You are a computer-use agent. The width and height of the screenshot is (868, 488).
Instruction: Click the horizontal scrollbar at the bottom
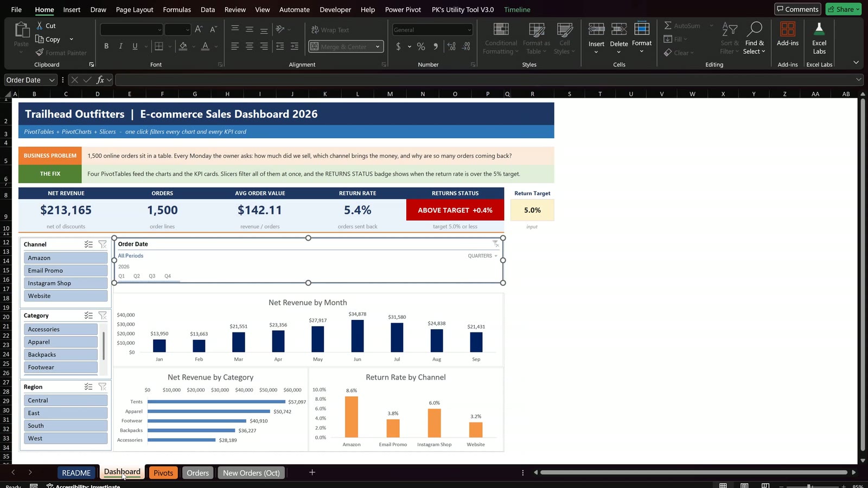[694, 472]
